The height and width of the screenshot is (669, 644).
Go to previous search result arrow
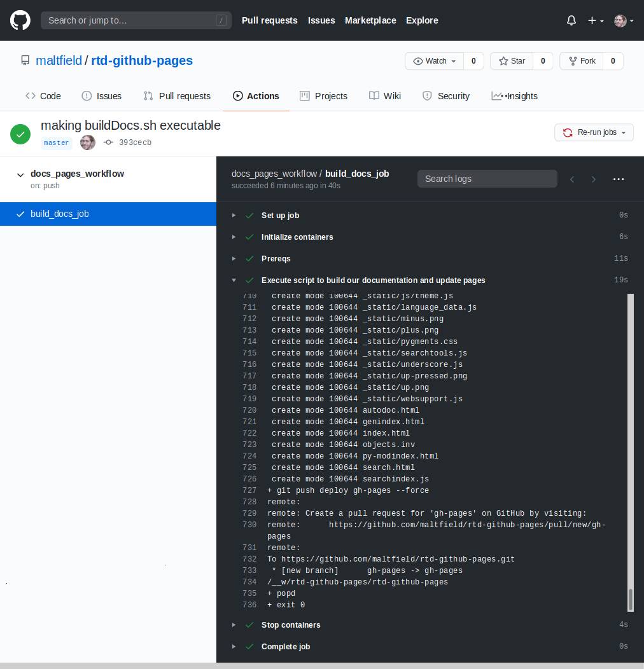coord(572,179)
